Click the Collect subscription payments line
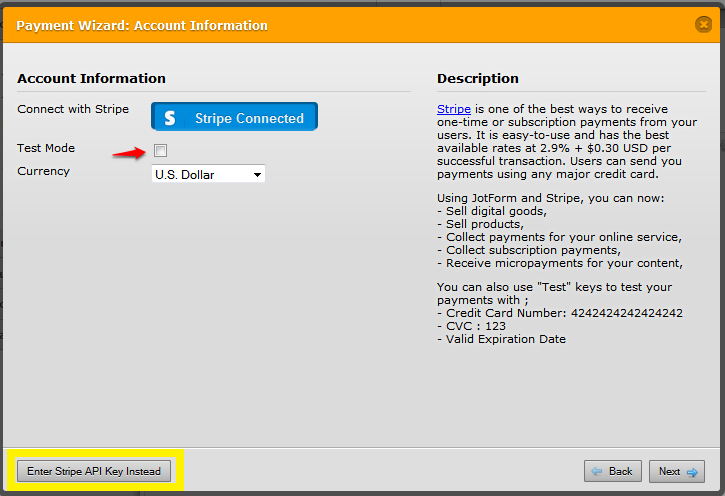Image resolution: width=725 pixels, height=496 pixels. click(529, 250)
